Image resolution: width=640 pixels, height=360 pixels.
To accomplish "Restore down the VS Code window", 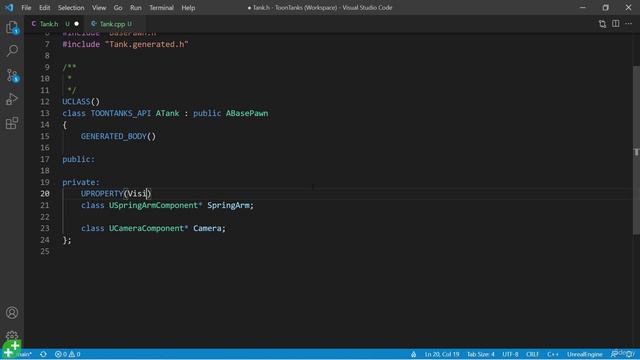I will click(605, 7).
